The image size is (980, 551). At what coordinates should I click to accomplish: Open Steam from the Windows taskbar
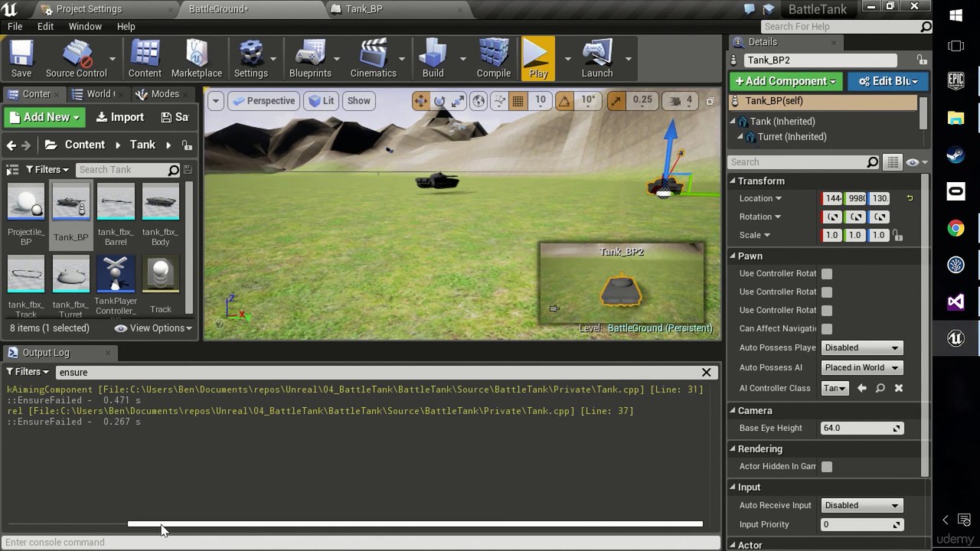coord(955,155)
